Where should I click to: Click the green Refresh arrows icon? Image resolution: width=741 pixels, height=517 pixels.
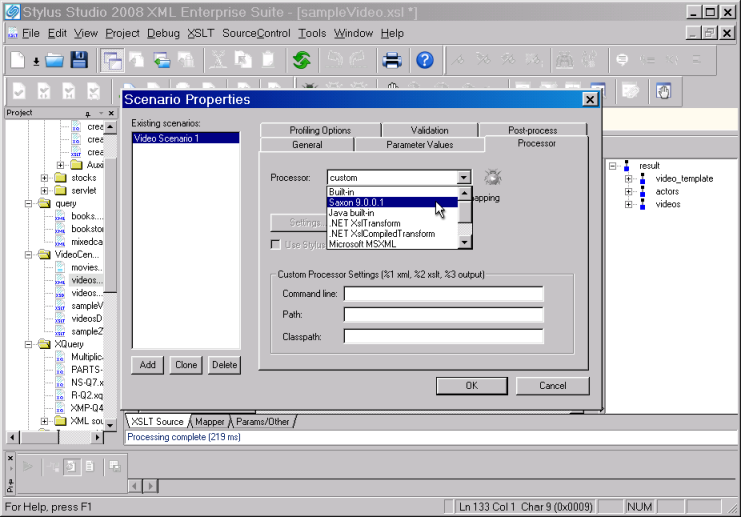302,60
